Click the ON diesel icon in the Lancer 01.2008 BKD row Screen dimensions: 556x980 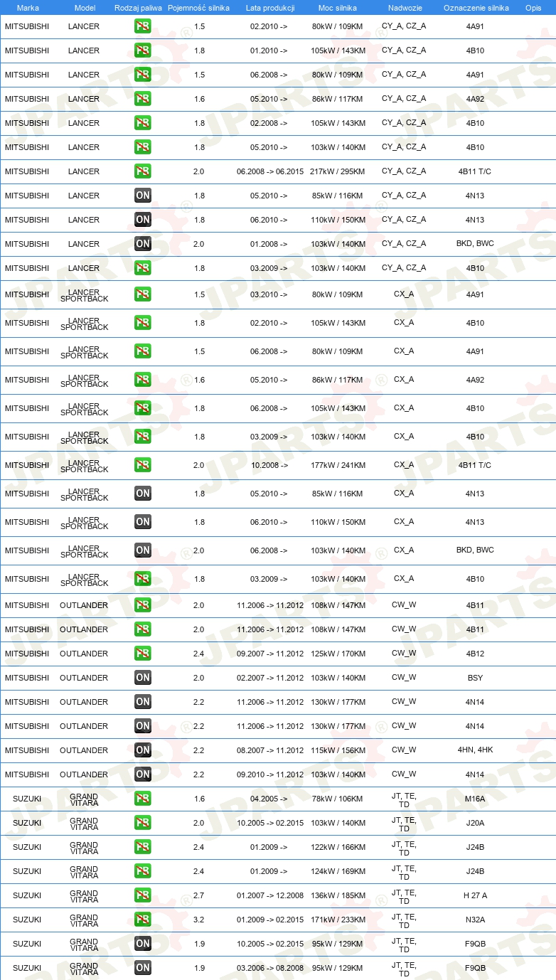(x=142, y=244)
